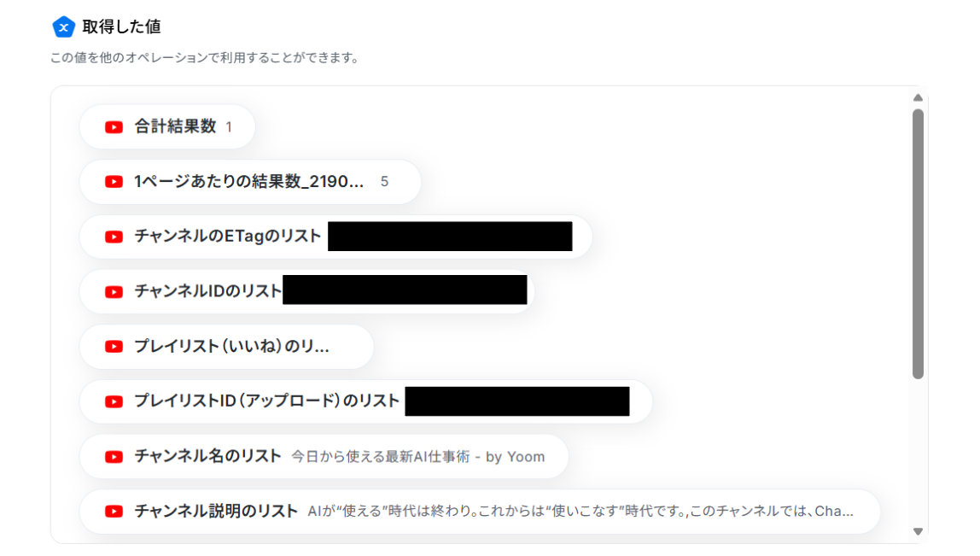
Task: Click YouTube icon in プレイリスト(いいね) chip
Action: pyautogui.click(x=114, y=347)
